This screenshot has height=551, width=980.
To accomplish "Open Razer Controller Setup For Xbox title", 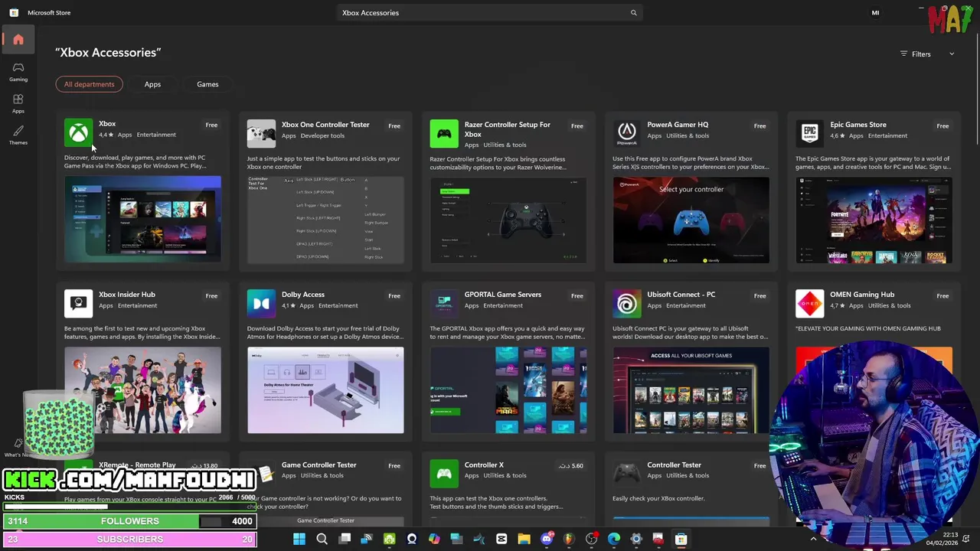I will pos(507,129).
